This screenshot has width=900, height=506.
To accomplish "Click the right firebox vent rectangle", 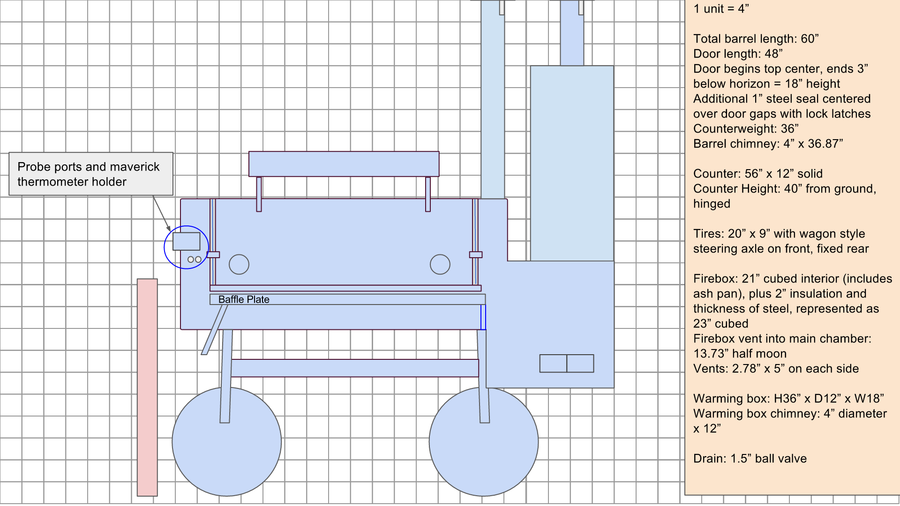I will pyautogui.click(x=580, y=362).
